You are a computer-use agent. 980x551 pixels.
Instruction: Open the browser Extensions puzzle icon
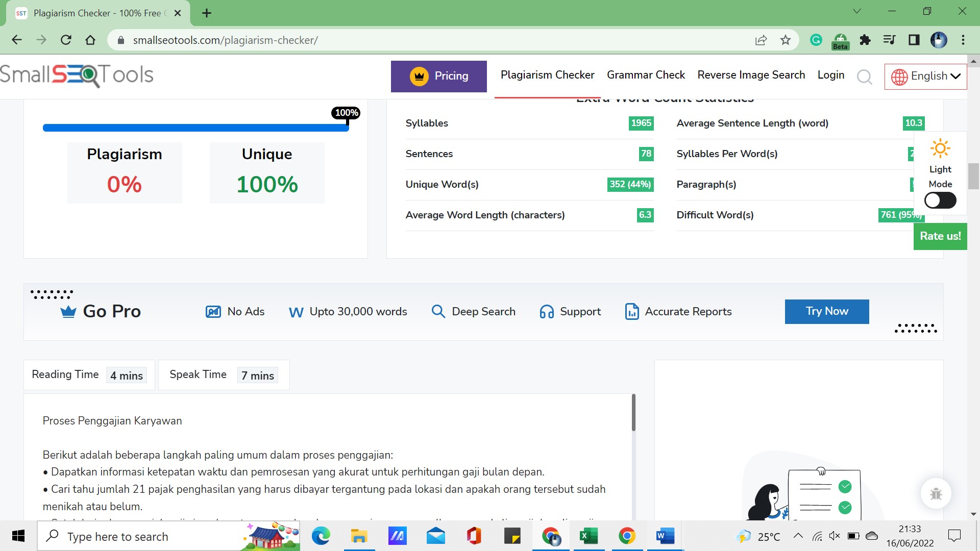coord(865,40)
